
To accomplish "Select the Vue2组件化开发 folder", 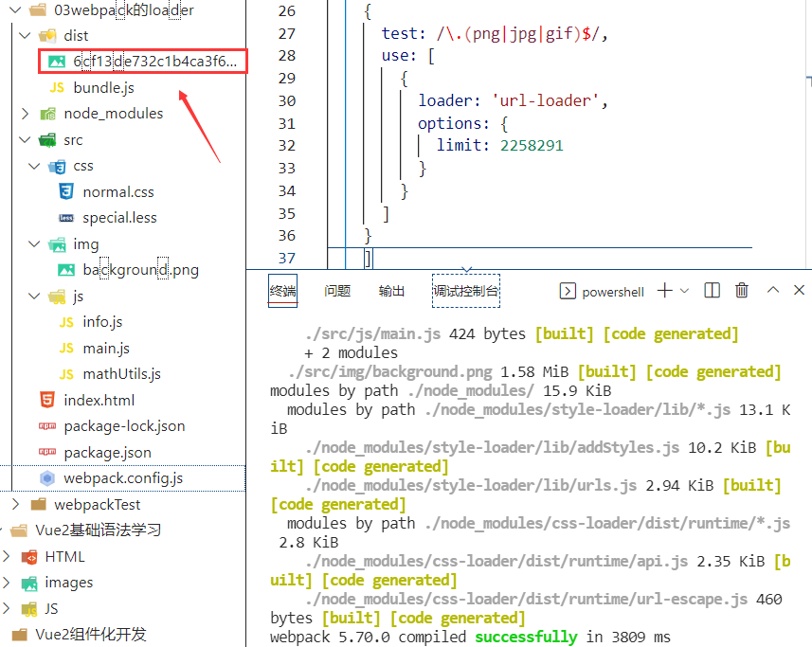I will click(x=91, y=634).
